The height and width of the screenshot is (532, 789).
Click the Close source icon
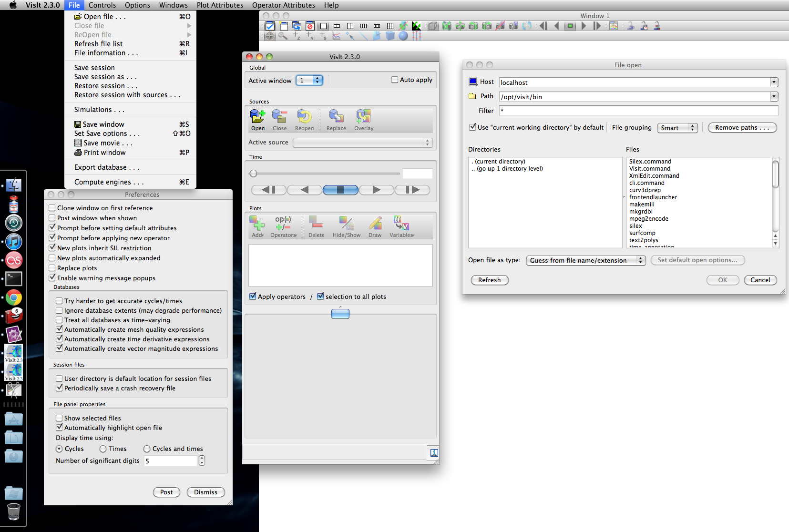pos(279,120)
